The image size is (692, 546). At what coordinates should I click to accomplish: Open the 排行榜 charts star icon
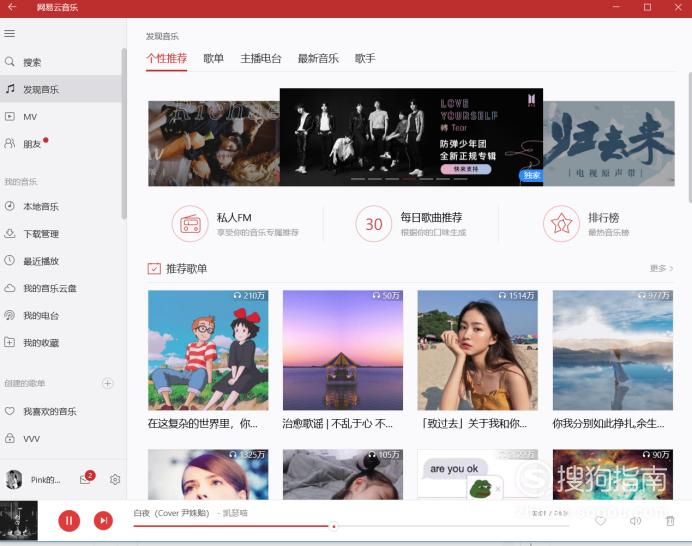click(561, 224)
